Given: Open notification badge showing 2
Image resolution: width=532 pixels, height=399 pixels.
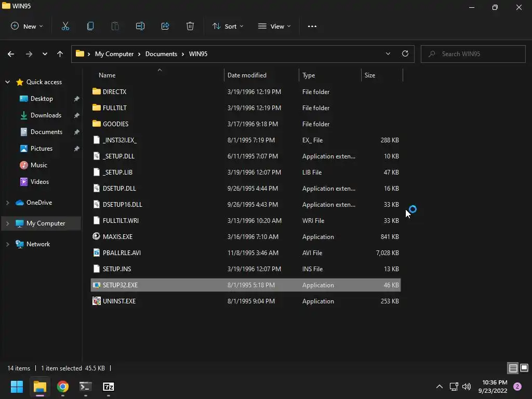Looking at the screenshot, I should tap(517, 387).
